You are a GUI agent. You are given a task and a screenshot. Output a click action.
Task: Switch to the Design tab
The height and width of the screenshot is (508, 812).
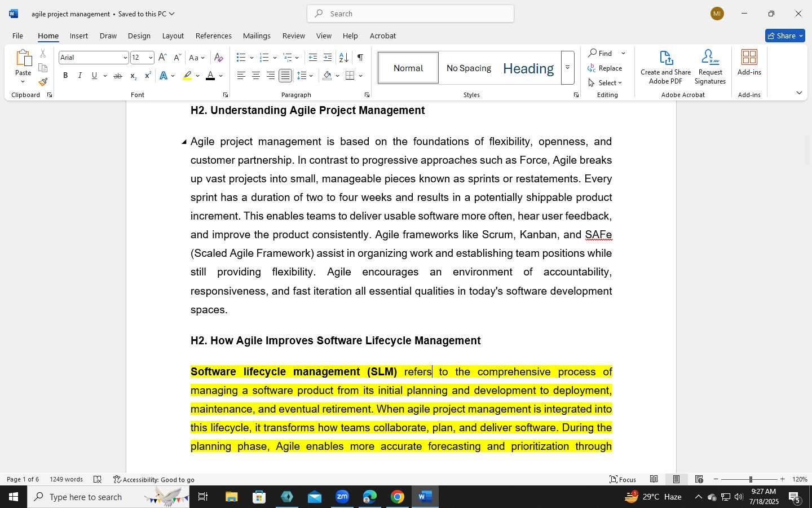(x=139, y=36)
